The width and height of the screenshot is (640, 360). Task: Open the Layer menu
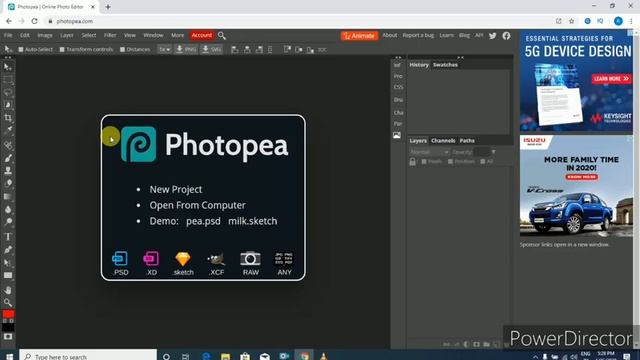pyautogui.click(x=67, y=36)
